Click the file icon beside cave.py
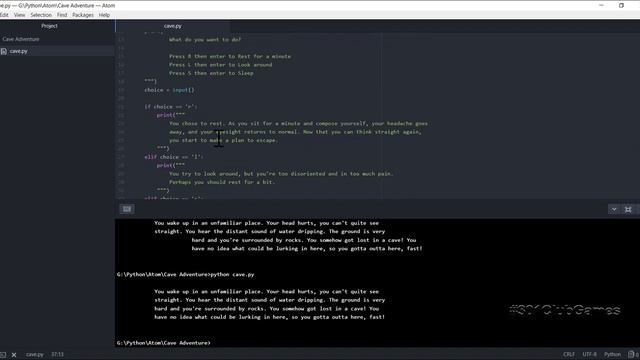Viewport: 640px width, 360px height. click(4, 51)
